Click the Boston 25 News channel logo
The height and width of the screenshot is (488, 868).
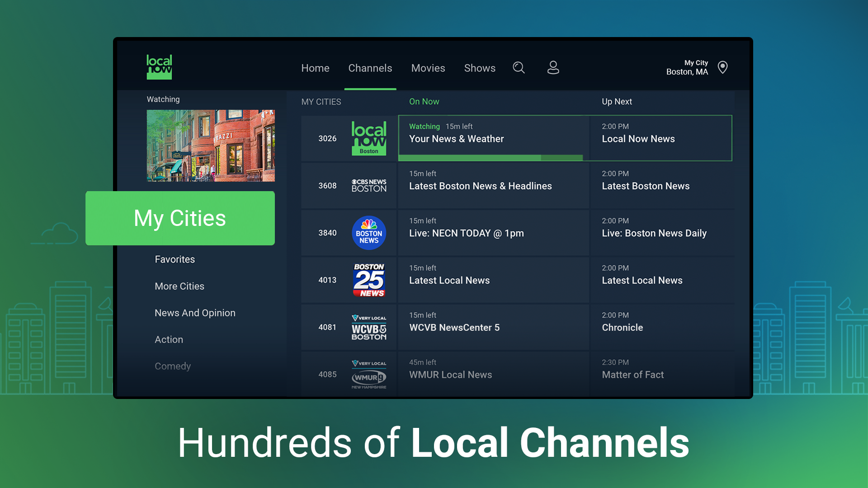tap(369, 280)
